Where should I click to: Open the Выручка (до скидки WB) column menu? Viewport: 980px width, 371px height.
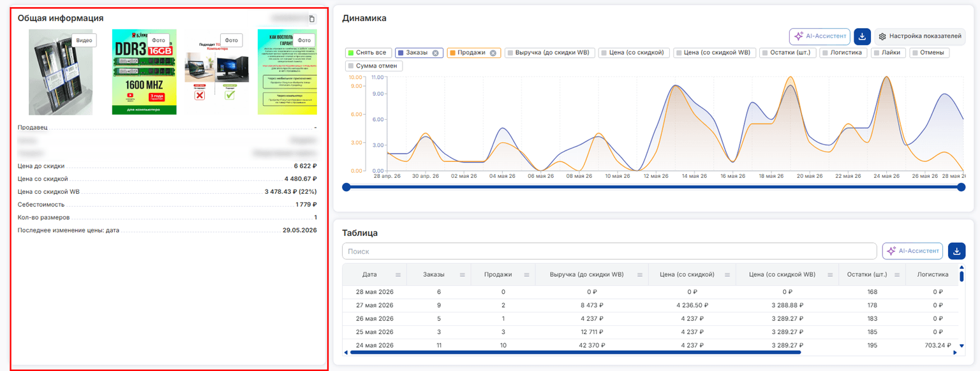641,275
